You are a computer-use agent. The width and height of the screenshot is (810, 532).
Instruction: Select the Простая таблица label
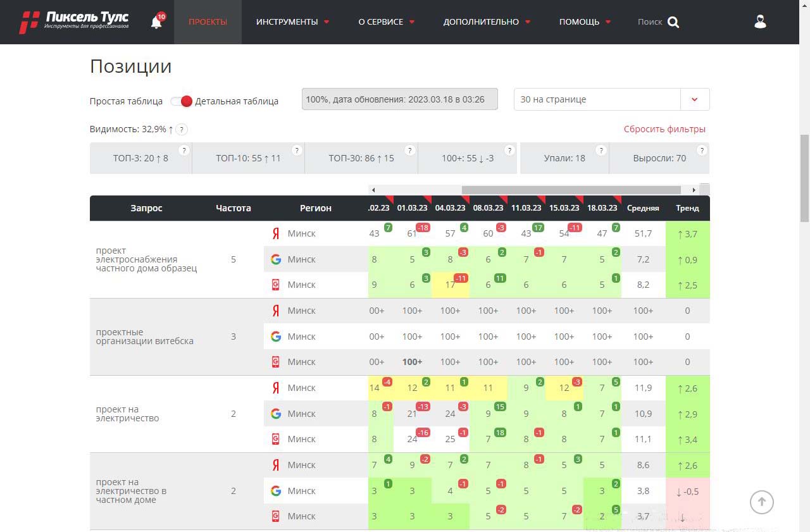[x=126, y=101]
